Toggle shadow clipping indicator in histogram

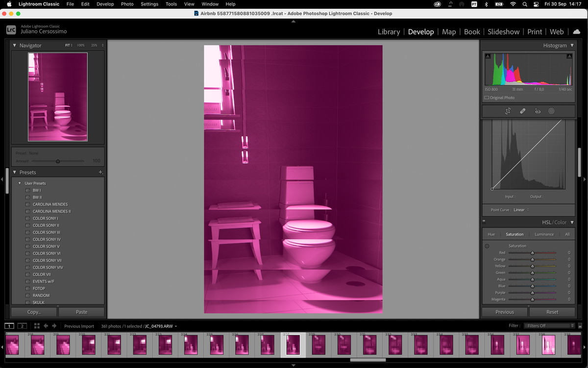pos(488,56)
